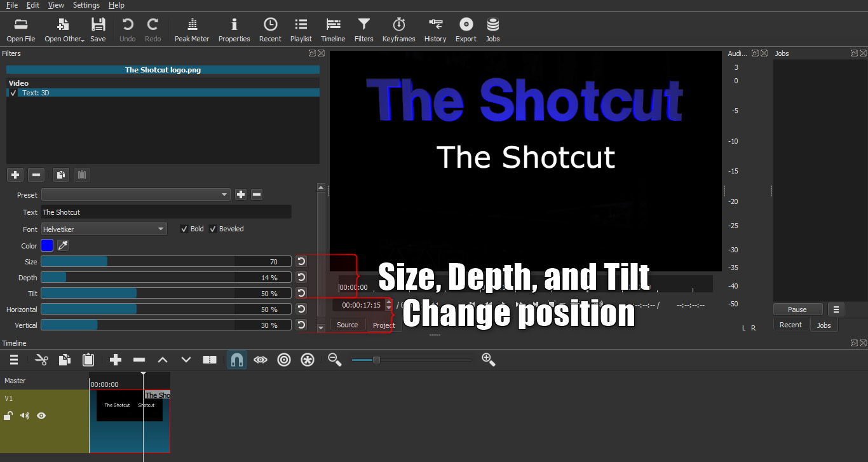Open the Filters panel from toolbar
The image size is (868, 462).
[x=364, y=30]
